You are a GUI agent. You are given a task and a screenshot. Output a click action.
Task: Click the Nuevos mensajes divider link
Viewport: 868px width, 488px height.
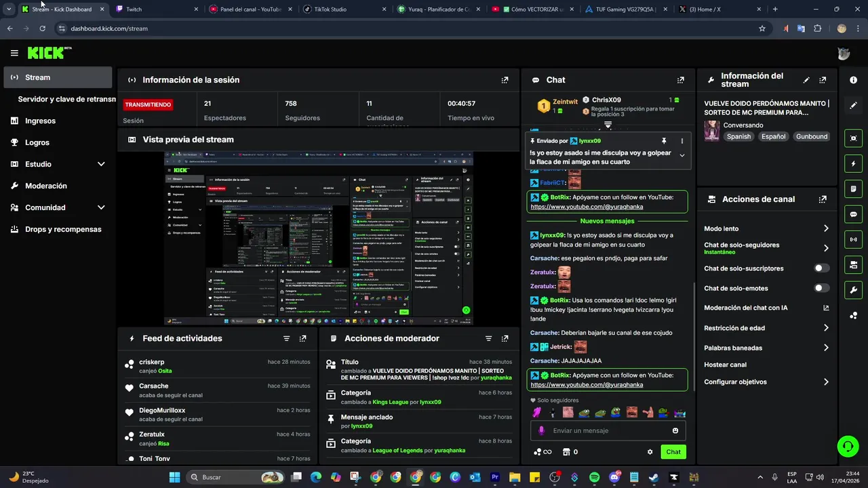607,221
